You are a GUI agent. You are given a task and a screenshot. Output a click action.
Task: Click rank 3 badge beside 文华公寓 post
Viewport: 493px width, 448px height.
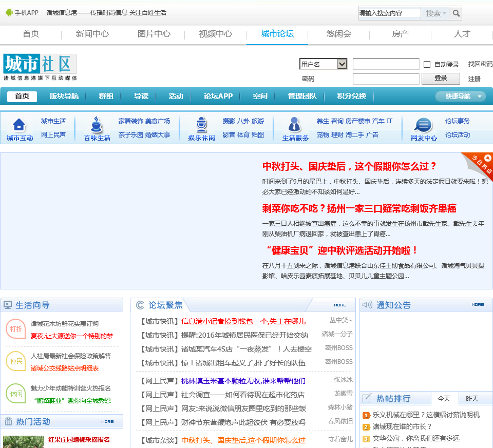(366, 439)
